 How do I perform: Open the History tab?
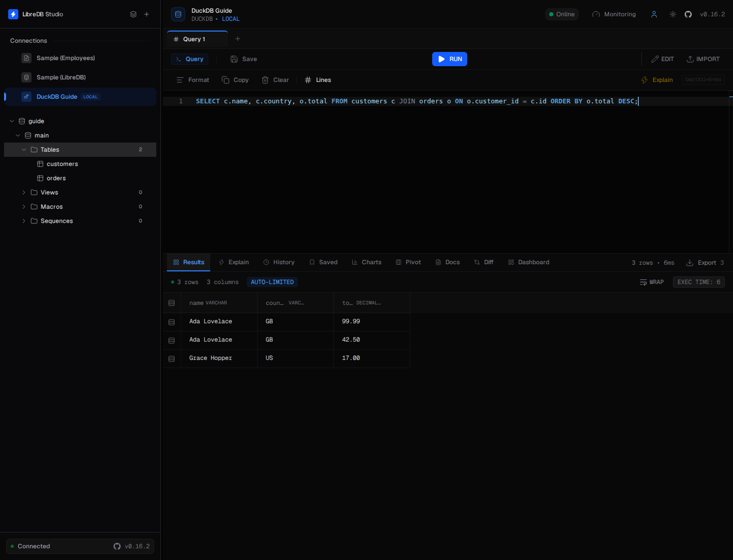[279, 262]
